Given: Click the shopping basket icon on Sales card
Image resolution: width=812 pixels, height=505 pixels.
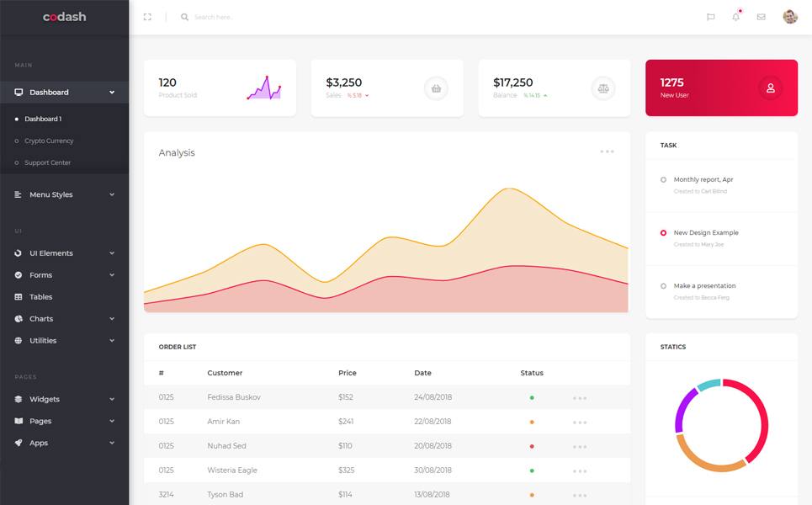Looking at the screenshot, I should [x=436, y=88].
